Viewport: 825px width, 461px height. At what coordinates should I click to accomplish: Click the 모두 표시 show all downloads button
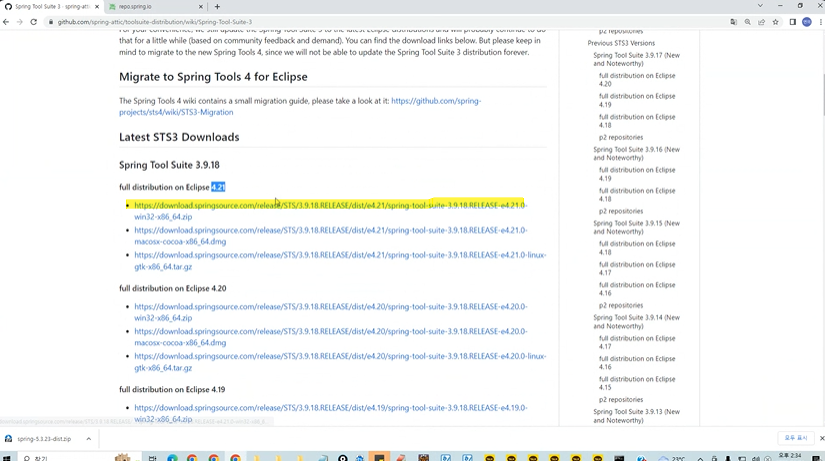[796, 438]
